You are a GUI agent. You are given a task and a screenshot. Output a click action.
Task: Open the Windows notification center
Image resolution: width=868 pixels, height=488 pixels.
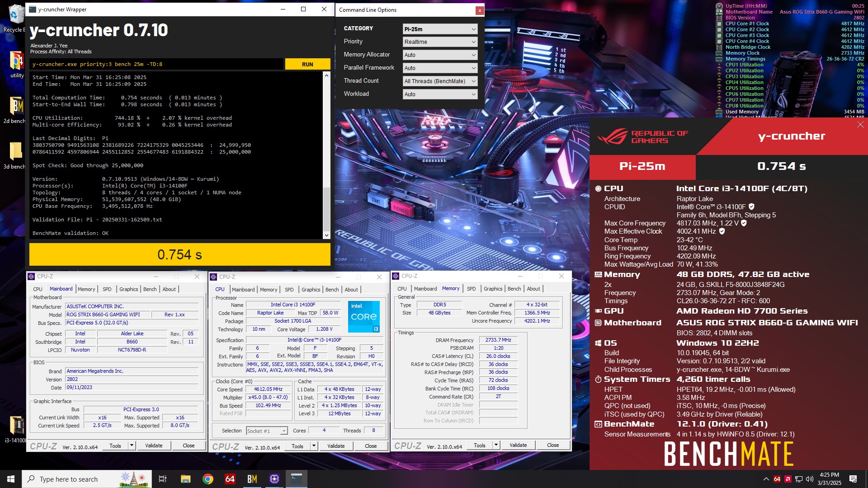point(853,479)
